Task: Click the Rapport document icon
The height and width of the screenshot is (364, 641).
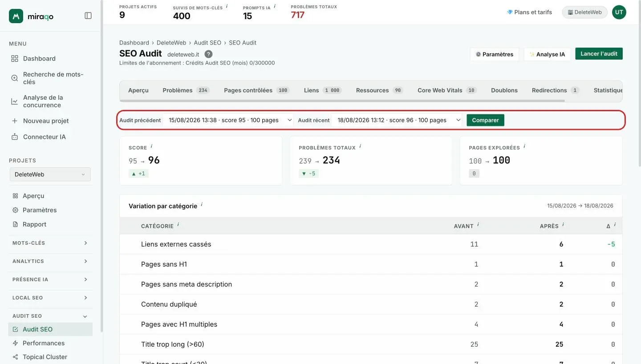Action: click(16, 224)
